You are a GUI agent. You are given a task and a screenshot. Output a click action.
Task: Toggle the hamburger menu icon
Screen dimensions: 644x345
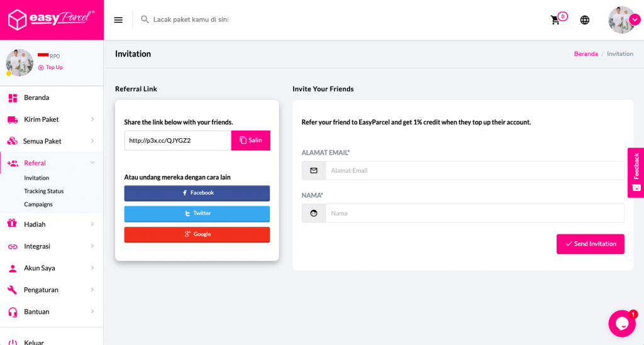(118, 20)
